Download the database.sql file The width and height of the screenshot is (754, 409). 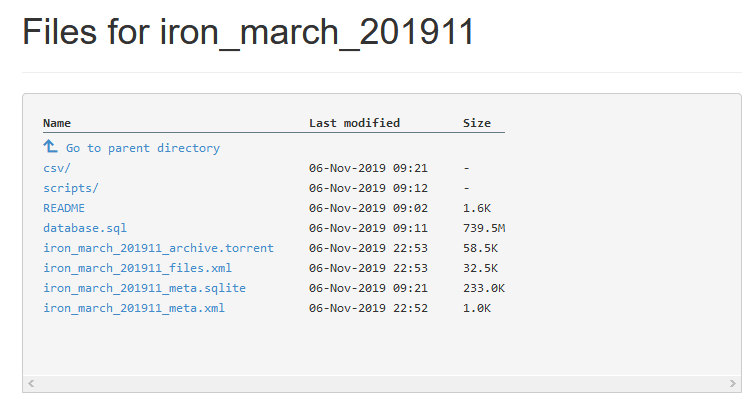[85, 228]
